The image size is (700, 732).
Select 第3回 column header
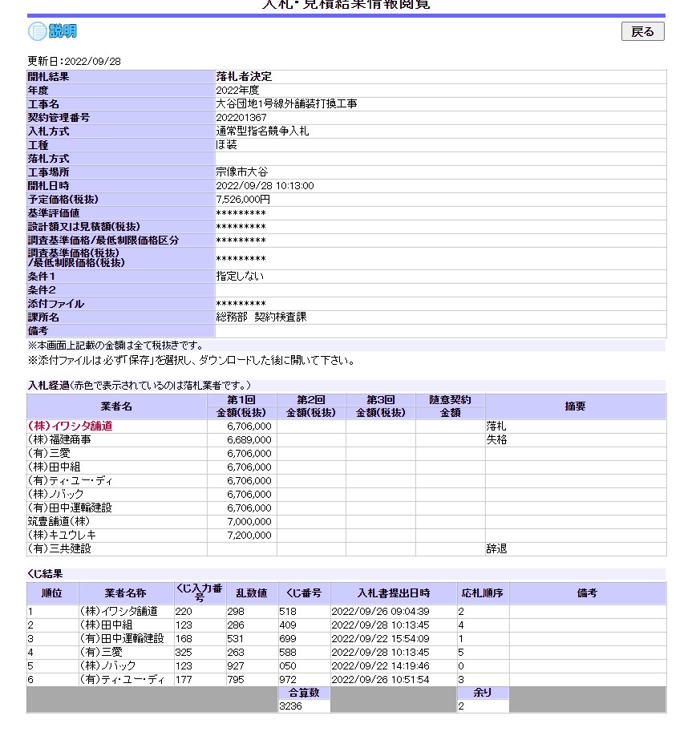[381, 400]
